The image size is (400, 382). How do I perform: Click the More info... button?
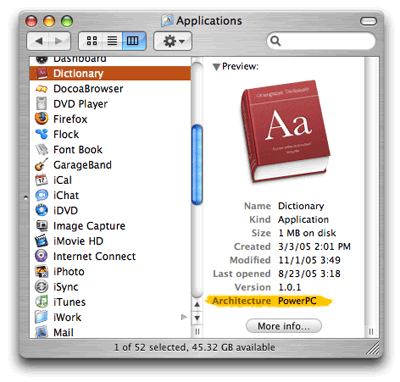click(x=284, y=326)
